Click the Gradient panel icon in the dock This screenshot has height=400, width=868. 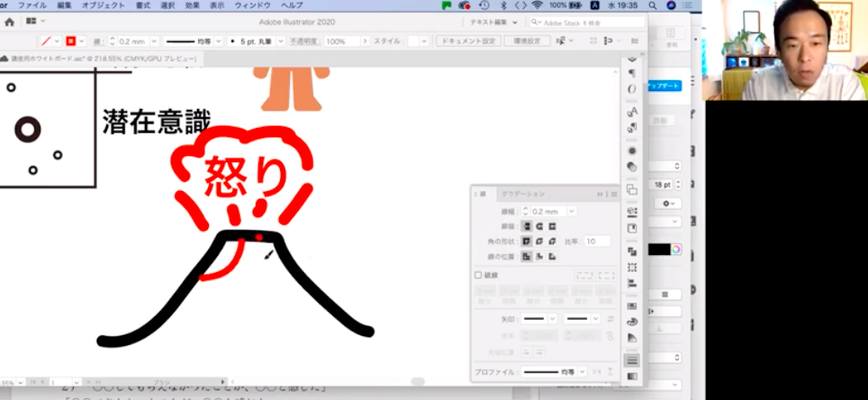pos(632,376)
